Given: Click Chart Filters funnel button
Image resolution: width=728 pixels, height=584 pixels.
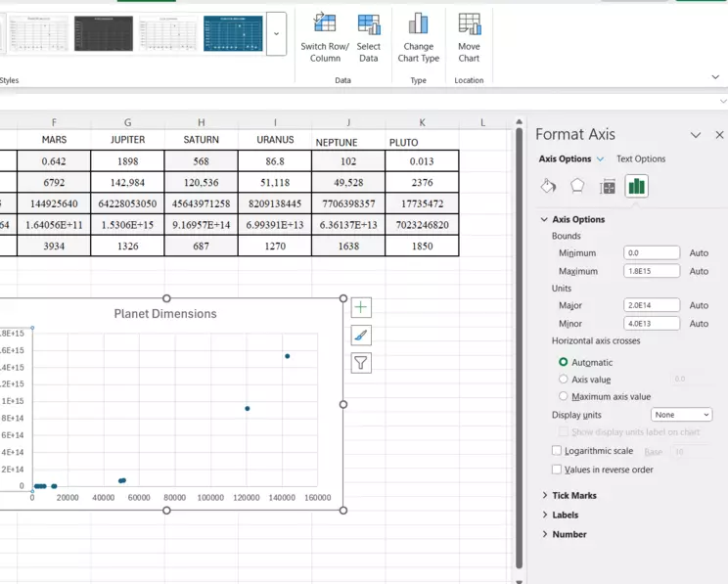Looking at the screenshot, I should (x=361, y=363).
